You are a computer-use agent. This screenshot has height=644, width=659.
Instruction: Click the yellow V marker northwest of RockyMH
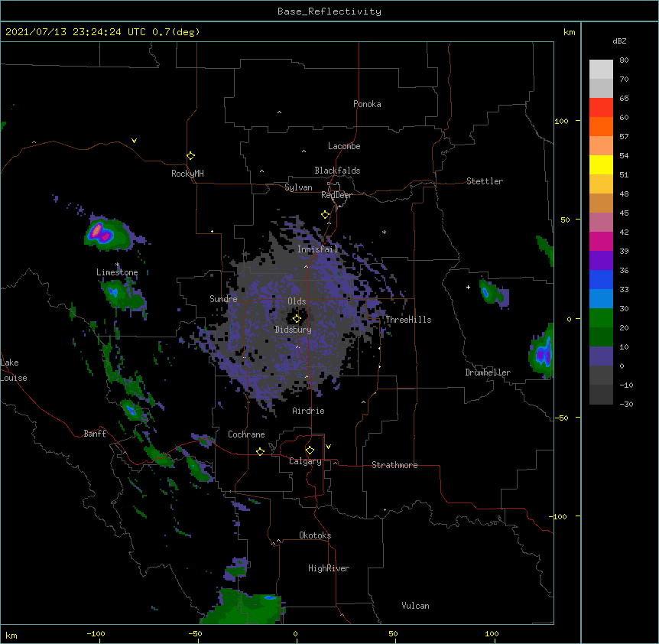coord(134,141)
